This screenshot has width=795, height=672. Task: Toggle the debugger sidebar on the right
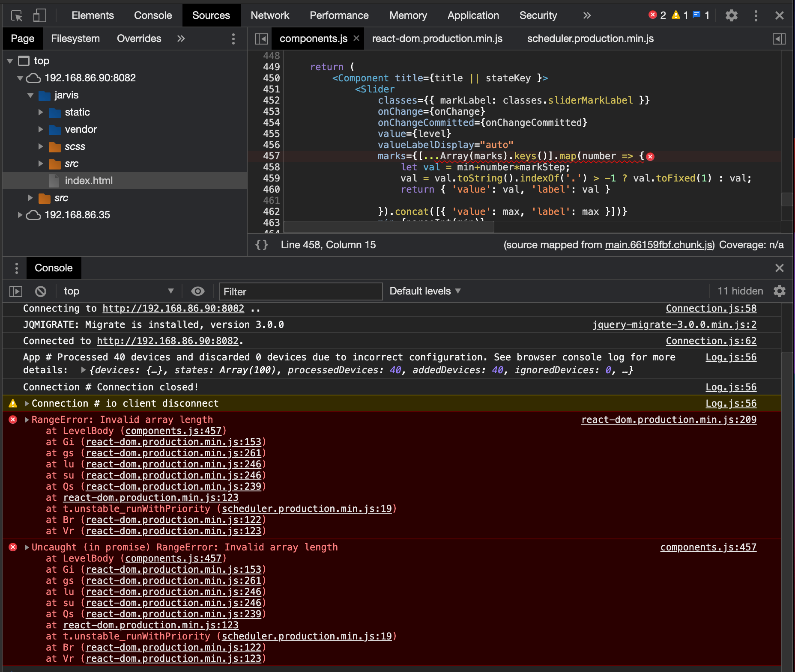click(x=779, y=39)
